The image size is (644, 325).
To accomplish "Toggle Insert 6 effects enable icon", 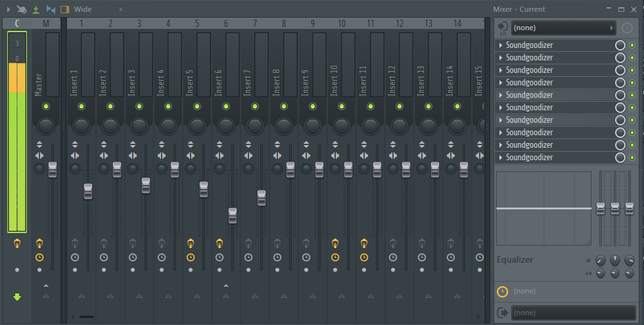I will (x=219, y=244).
